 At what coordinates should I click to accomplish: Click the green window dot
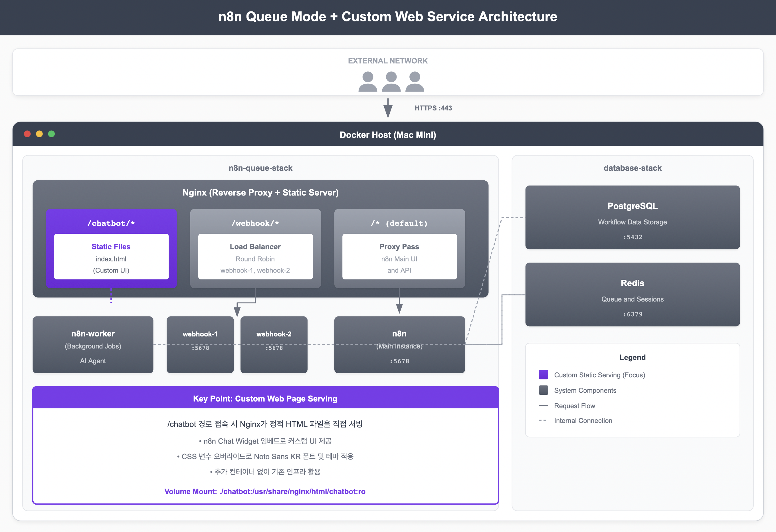point(51,134)
